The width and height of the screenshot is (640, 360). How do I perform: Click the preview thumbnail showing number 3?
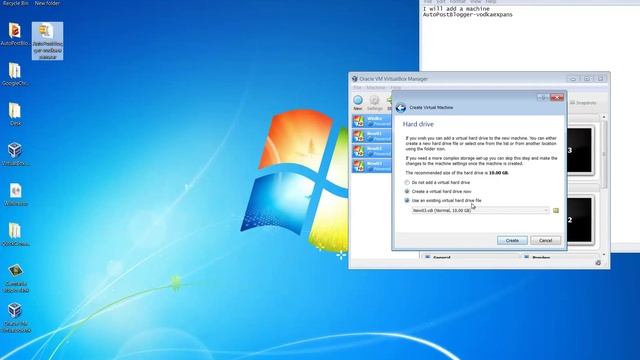[580, 150]
